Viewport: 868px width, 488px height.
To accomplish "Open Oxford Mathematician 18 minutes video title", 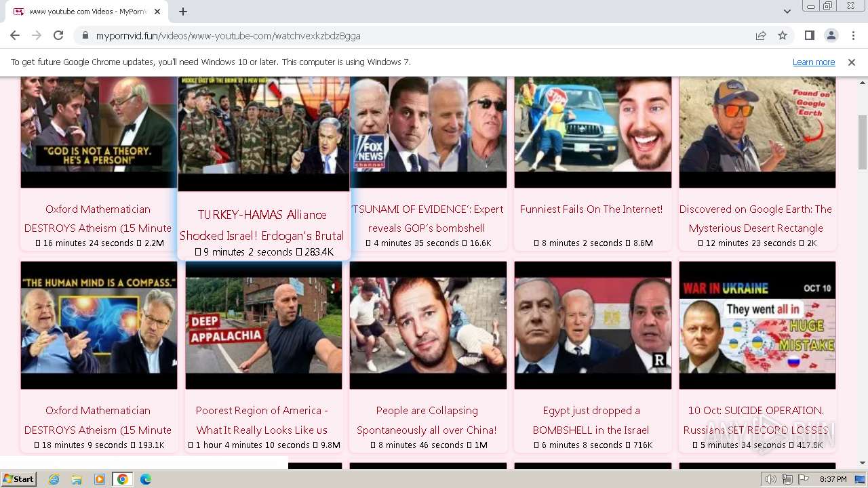I will tap(98, 420).
